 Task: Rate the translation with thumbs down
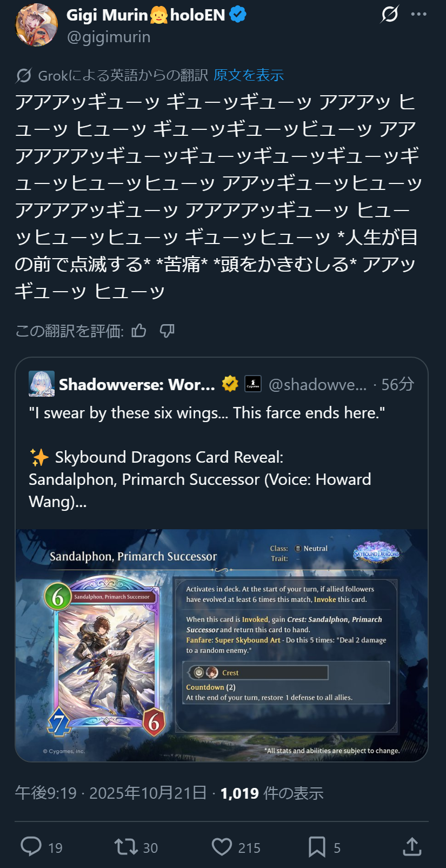[167, 331]
